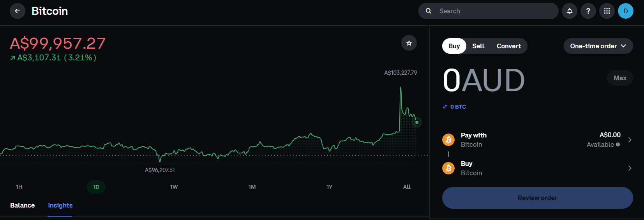Click the Bitcoin page title
Viewport: 644px width, 220px height.
[49, 11]
